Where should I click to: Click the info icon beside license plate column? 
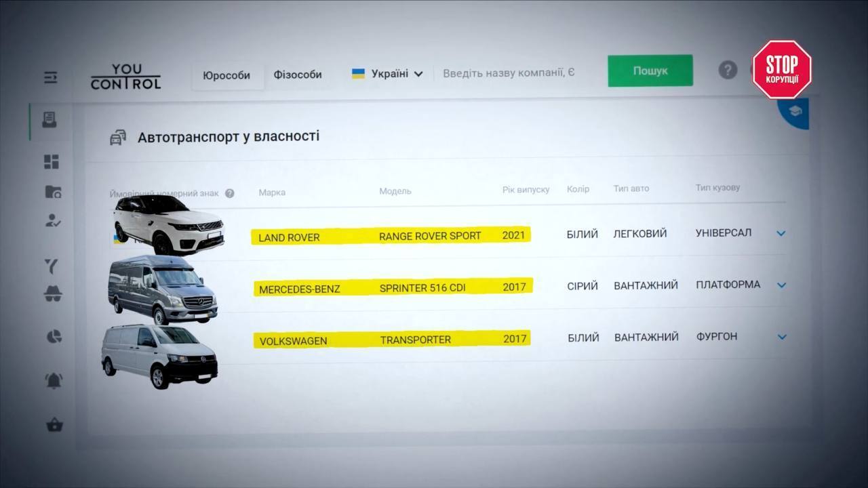230,193
